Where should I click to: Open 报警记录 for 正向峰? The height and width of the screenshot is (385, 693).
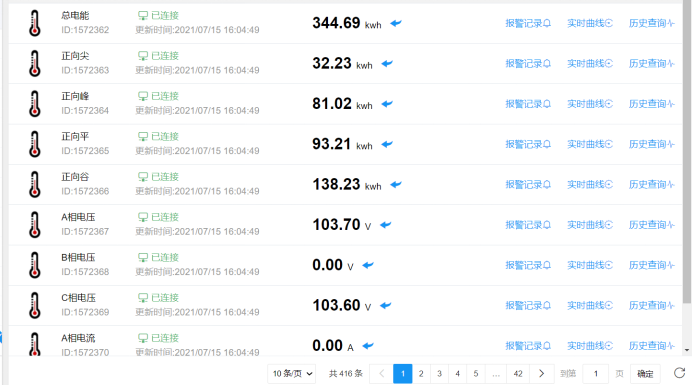[528, 104]
